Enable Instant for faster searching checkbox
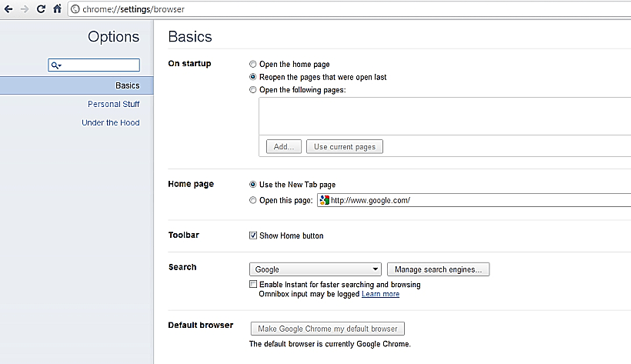Screen dimensions: 631x364 coord(253,285)
